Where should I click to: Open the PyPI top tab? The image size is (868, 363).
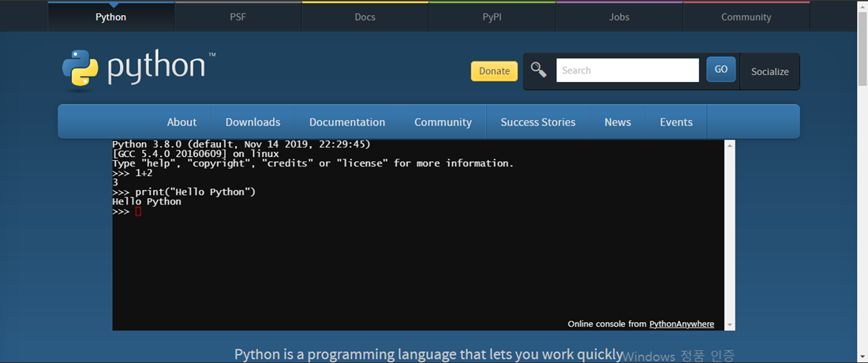point(492,17)
